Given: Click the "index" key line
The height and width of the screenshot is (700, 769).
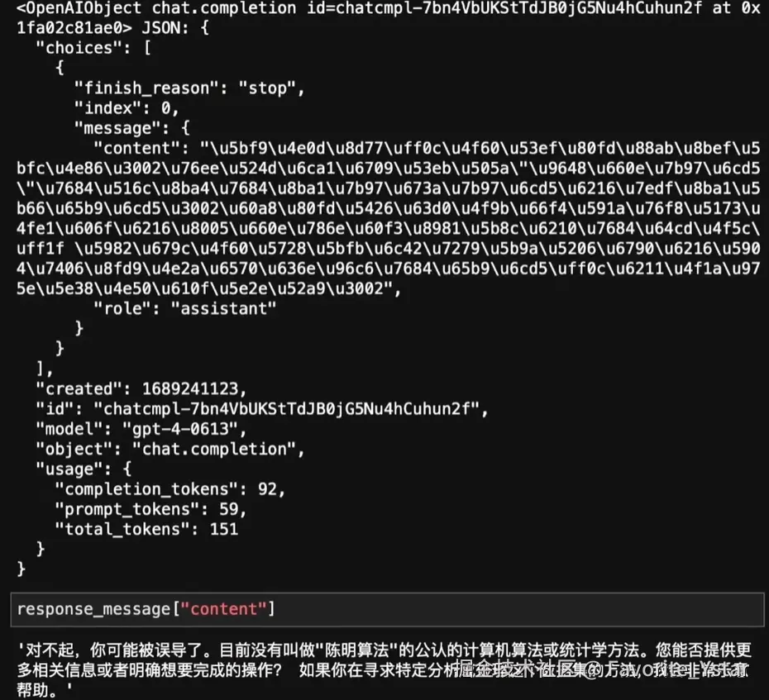Looking at the screenshot, I should click(127, 108).
